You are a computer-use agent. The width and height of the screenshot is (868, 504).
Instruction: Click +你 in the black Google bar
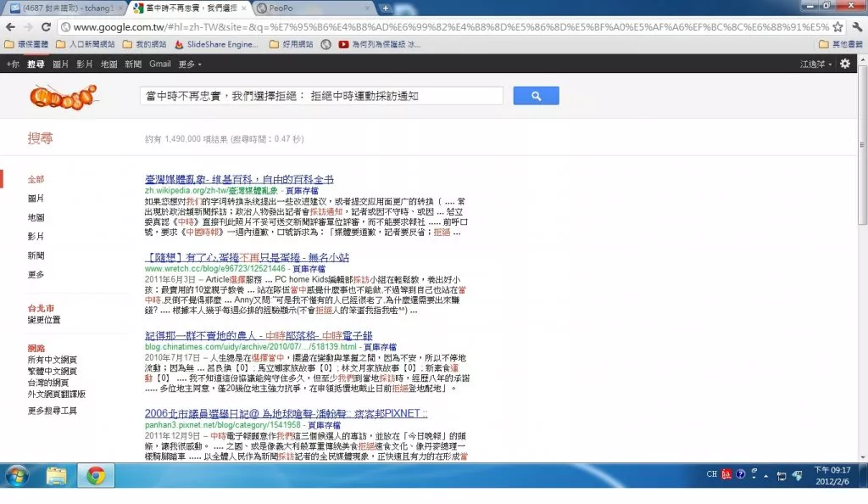[13, 64]
